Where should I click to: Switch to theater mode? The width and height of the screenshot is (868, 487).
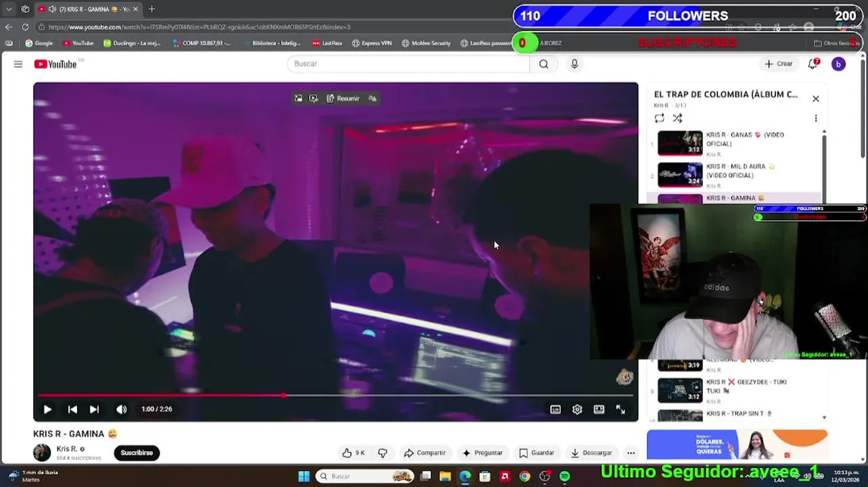click(599, 409)
